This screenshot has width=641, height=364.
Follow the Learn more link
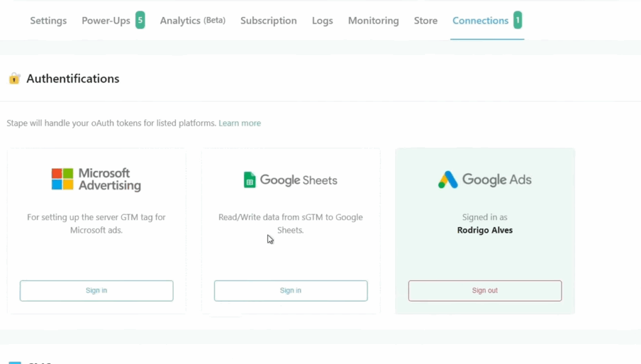click(x=240, y=123)
